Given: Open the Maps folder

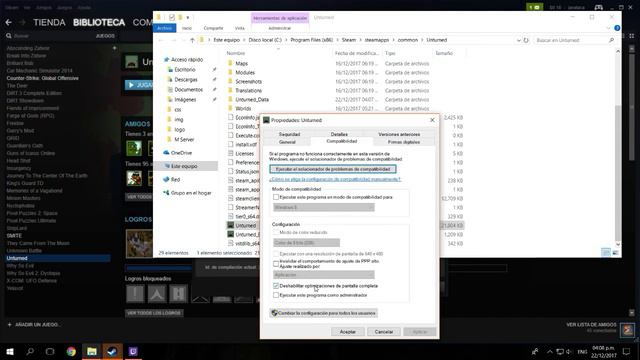Looking at the screenshot, I should (242, 64).
